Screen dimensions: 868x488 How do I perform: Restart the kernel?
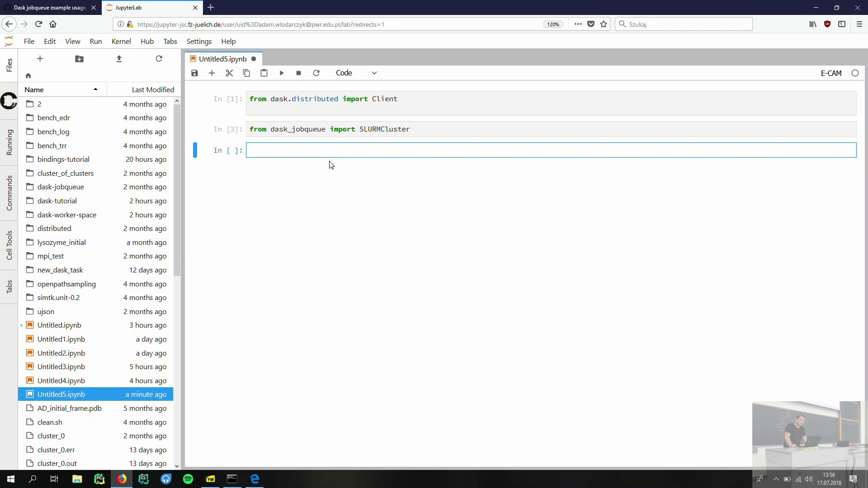click(316, 73)
